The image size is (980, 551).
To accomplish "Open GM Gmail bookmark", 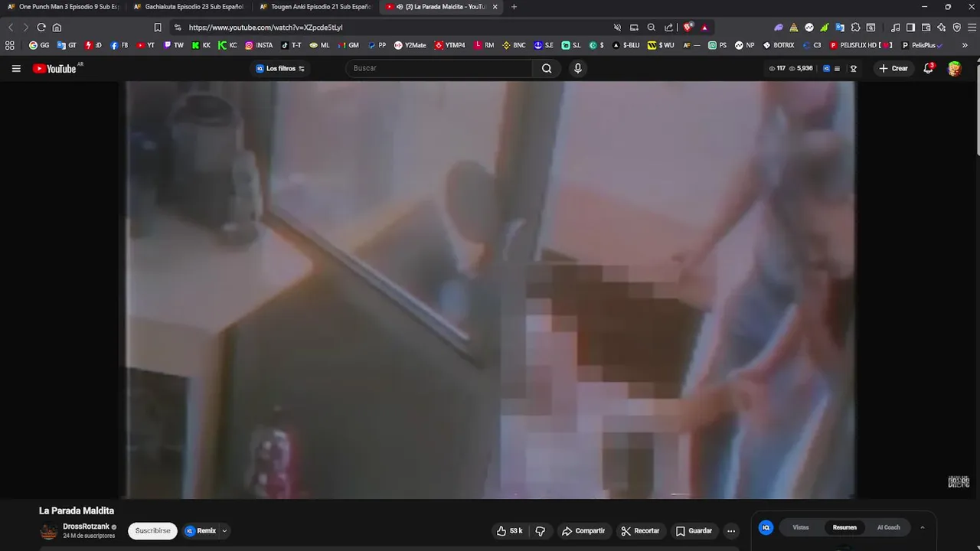I will 348,45.
